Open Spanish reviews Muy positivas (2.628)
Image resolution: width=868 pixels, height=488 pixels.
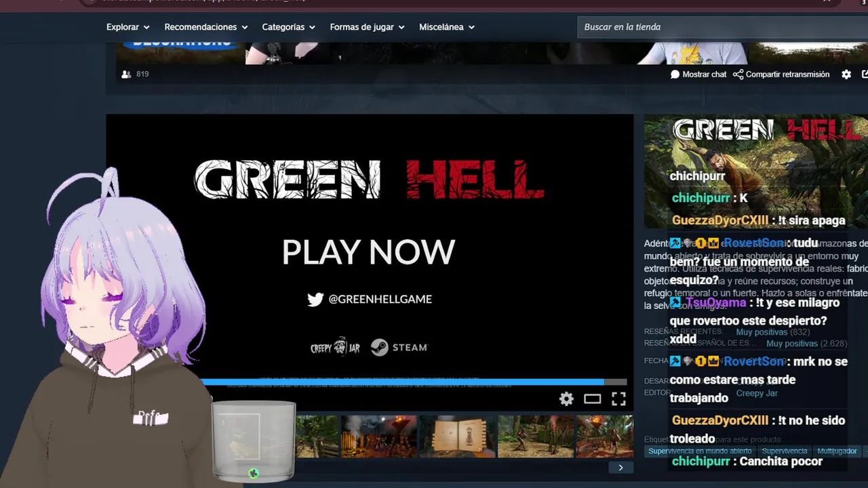[x=806, y=344]
